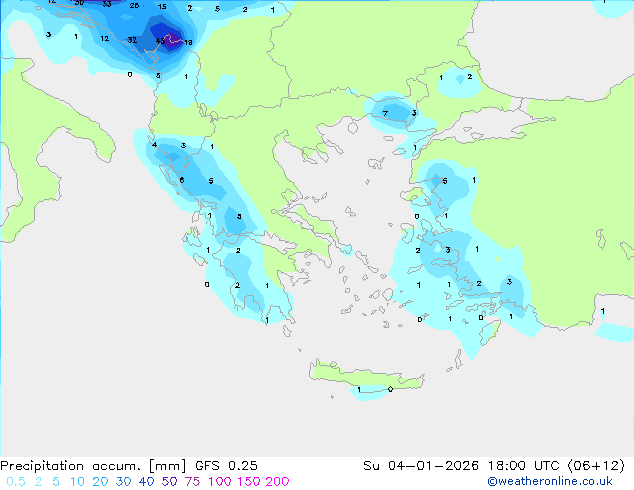Click the 32 mm precipitation value
The width and height of the screenshot is (634, 490).
pos(132,40)
